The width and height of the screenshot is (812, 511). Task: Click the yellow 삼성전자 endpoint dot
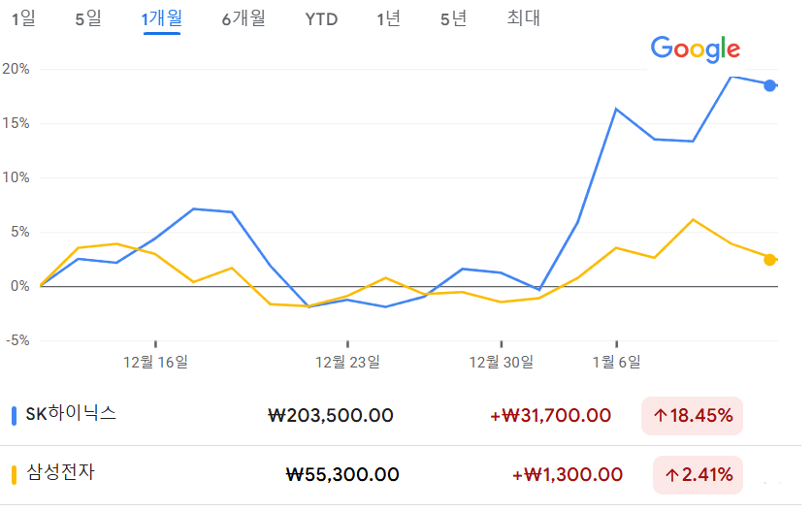[x=770, y=260]
